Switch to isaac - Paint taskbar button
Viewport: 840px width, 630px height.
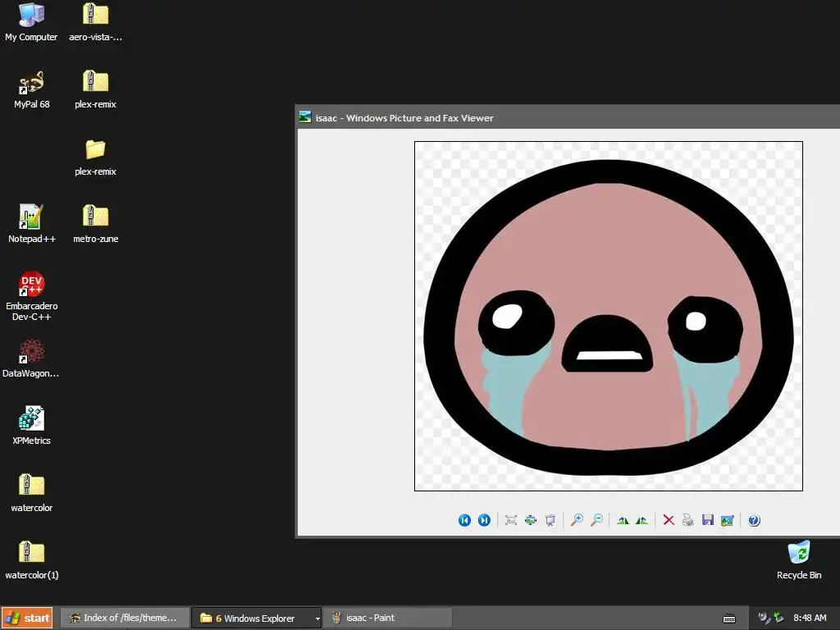coord(388,618)
